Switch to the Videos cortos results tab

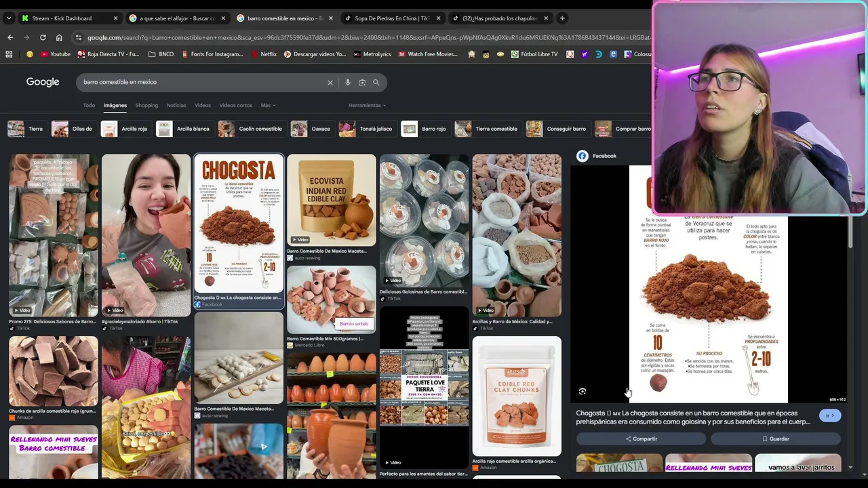click(235, 106)
